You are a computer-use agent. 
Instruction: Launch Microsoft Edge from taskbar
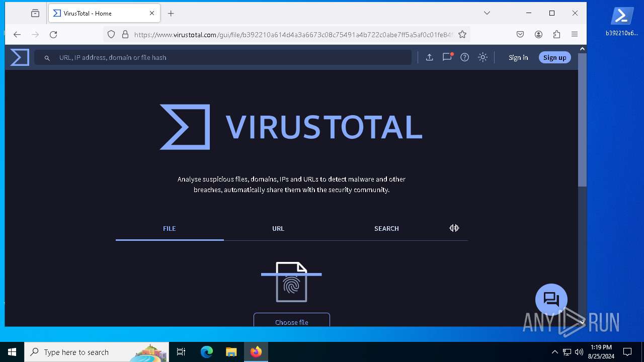[x=207, y=352]
